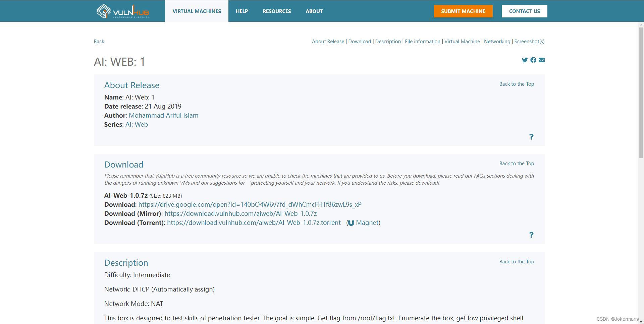The height and width of the screenshot is (324, 644).
Task: Click the 'Name: AI: Web: 1' line
Action: tap(129, 97)
